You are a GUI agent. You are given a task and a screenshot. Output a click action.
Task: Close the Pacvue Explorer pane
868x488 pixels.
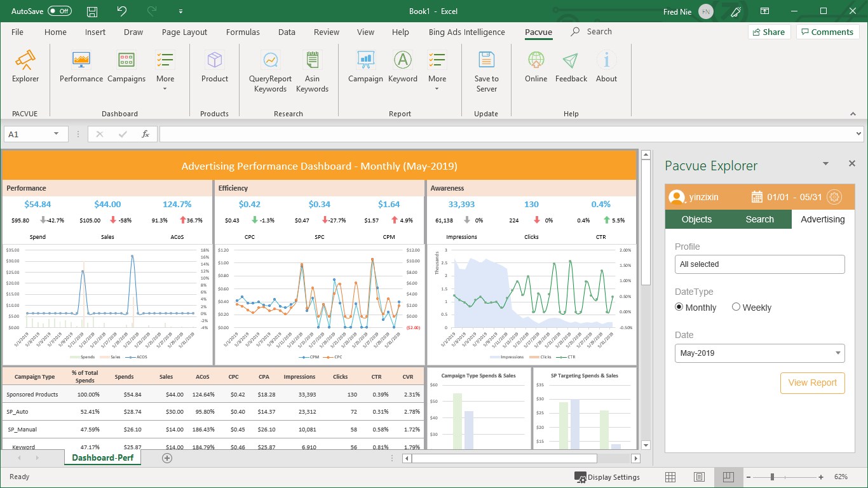click(852, 164)
